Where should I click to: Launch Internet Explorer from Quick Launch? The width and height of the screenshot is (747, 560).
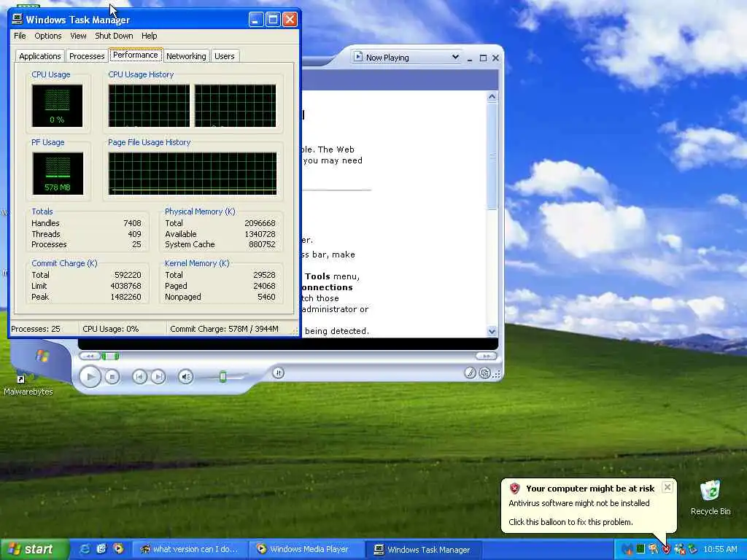(85, 549)
